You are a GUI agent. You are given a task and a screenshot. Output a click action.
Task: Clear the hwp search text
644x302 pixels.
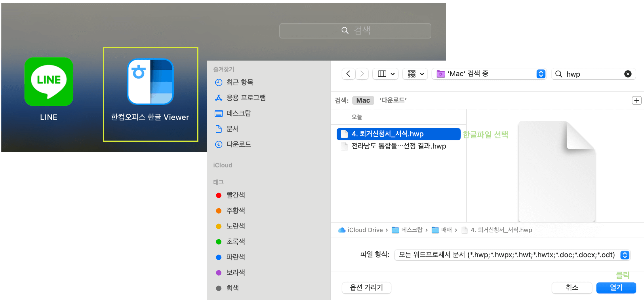point(627,74)
